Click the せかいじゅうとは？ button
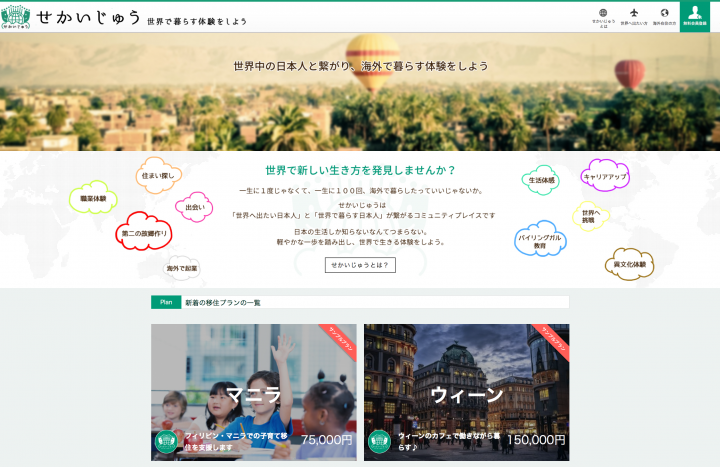Image resolution: width=720 pixels, height=467 pixels. 360,265
